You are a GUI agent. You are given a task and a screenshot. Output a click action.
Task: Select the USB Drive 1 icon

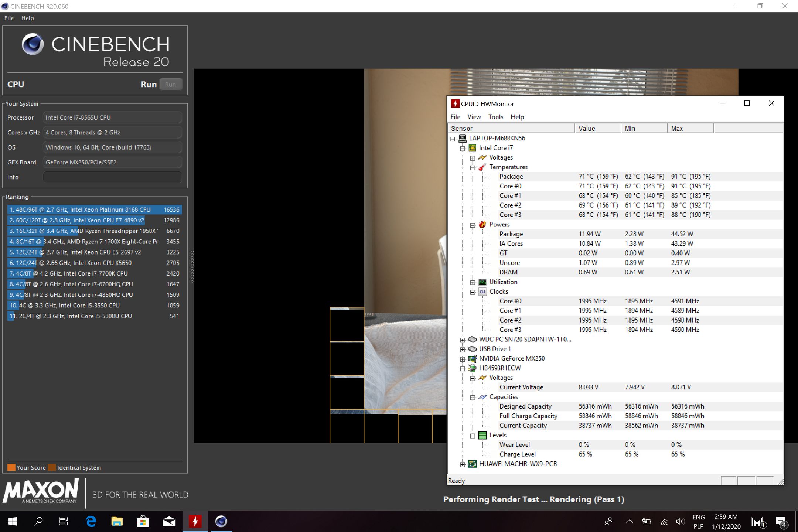(472, 349)
